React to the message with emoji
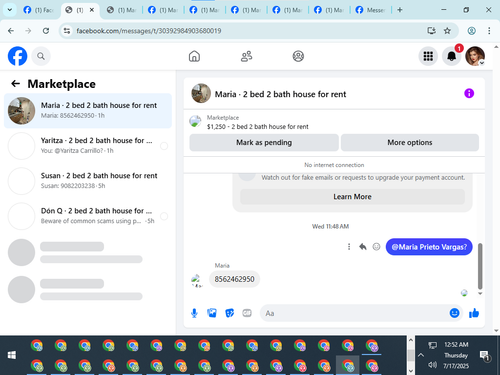The width and height of the screenshot is (500, 375). pyautogui.click(x=376, y=247)
